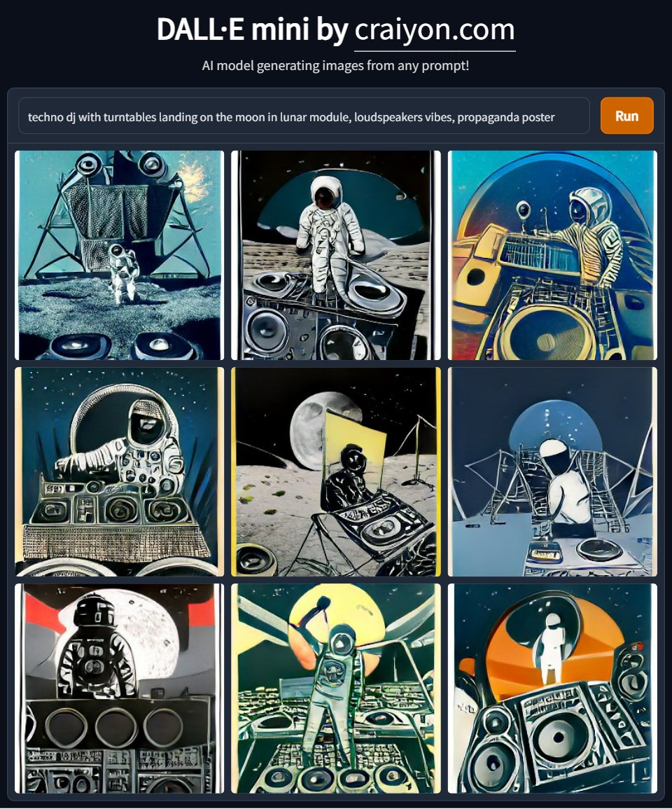Open the craiyon.com link in header
The image size is (672, 809).
pyautogui.click(x=434, y=30)
